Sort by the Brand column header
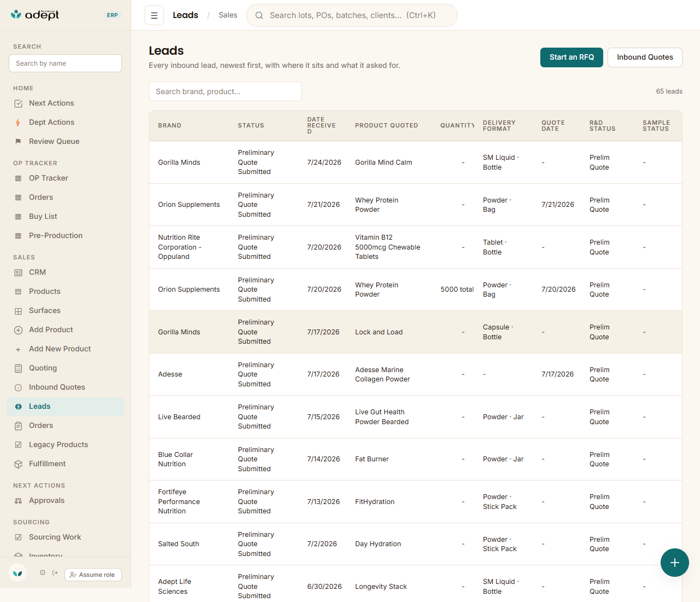700x602 pixels. (170, 126)
